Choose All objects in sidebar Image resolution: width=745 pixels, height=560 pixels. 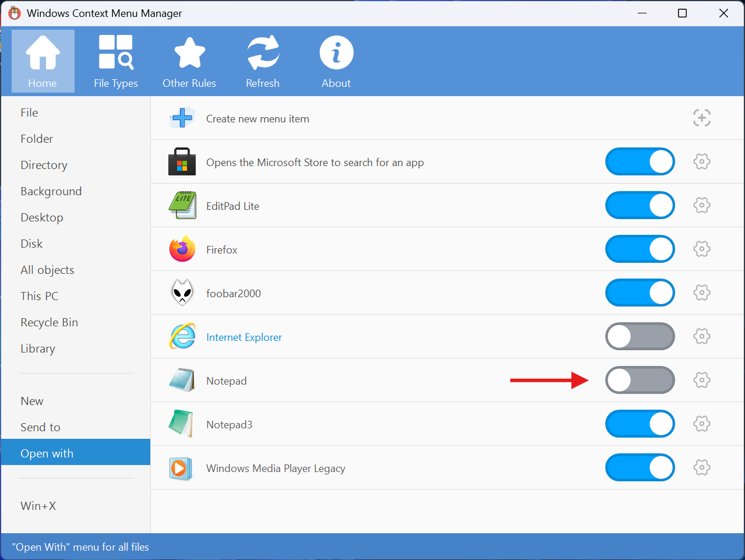click(76, 270)
